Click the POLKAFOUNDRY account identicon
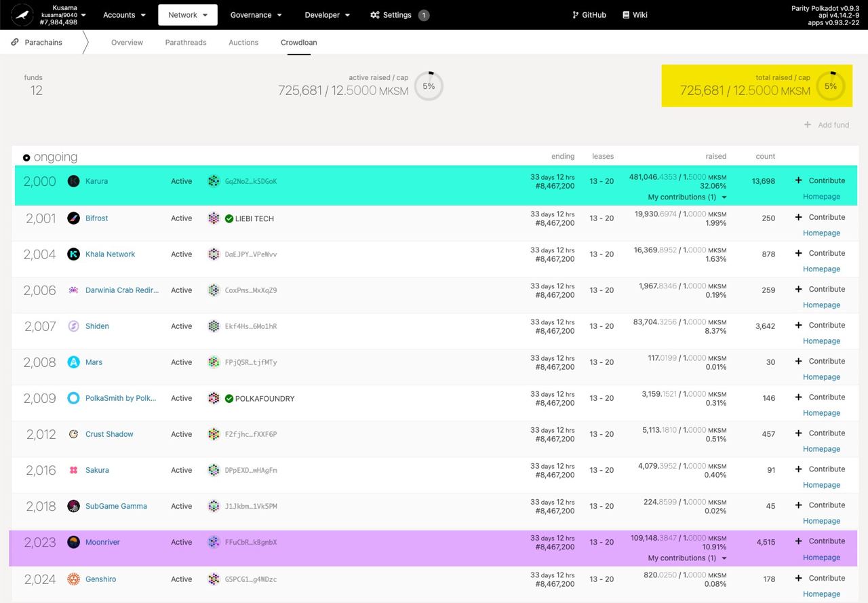Screen dimensions: 868x603 tap(214, 398)
